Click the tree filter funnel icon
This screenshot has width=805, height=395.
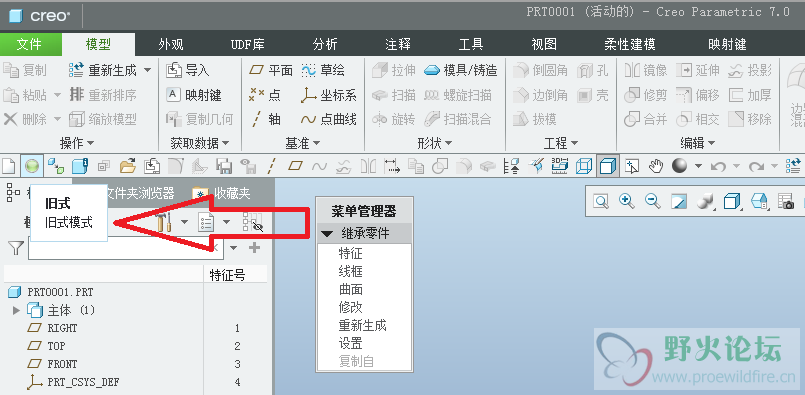[x=16, y=249]
